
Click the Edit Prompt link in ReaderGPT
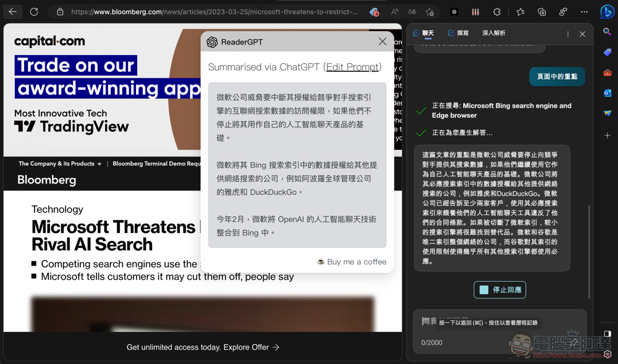[352, 67]
